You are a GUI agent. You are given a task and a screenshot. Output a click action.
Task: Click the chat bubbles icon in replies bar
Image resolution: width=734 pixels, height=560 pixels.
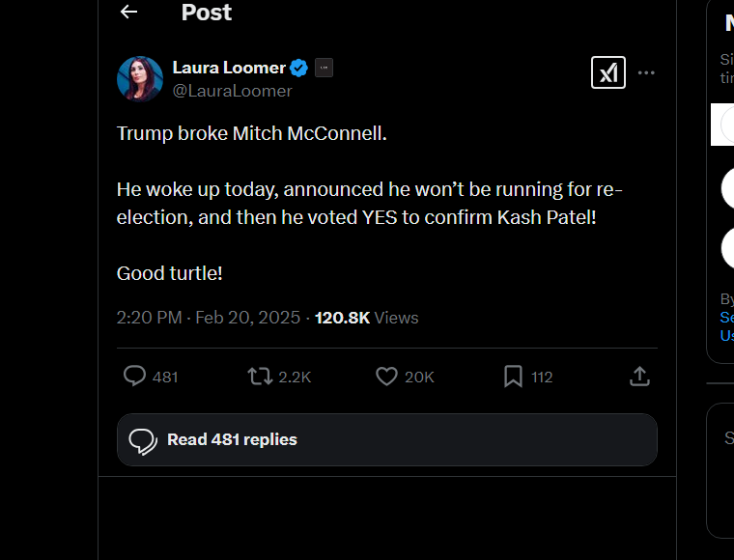143,440
